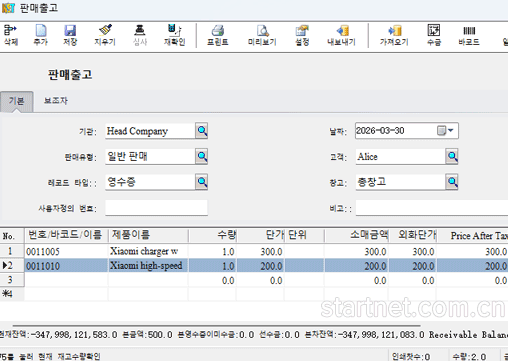Click the search icon next to 영수증
The image size is (508, 361).
pos(202,182)
